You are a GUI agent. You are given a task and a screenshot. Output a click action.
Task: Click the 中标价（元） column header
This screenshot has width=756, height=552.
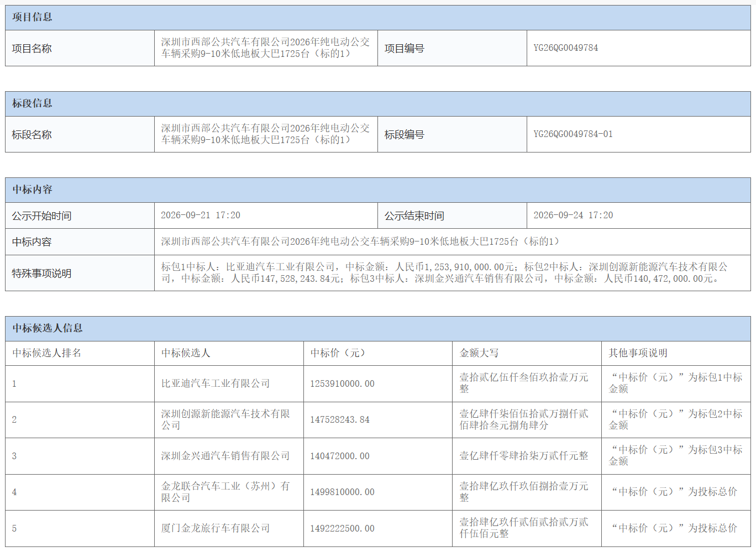click(338, 353)
